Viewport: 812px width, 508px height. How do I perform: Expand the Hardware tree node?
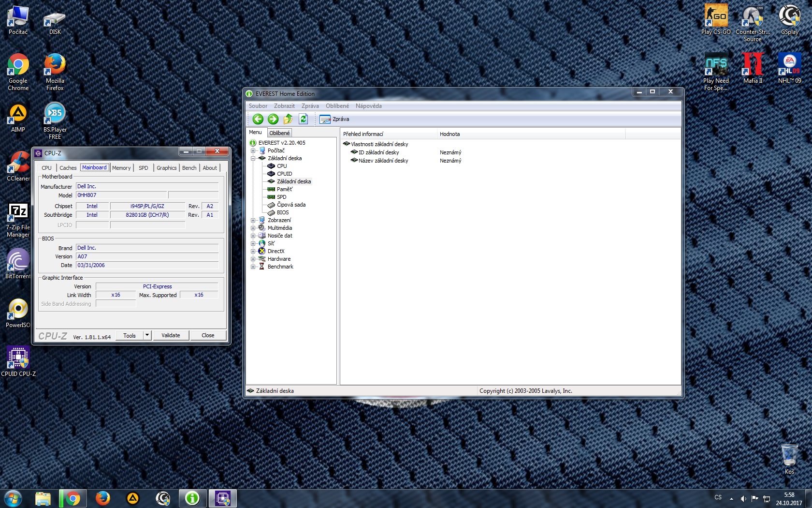coord(253,259)
